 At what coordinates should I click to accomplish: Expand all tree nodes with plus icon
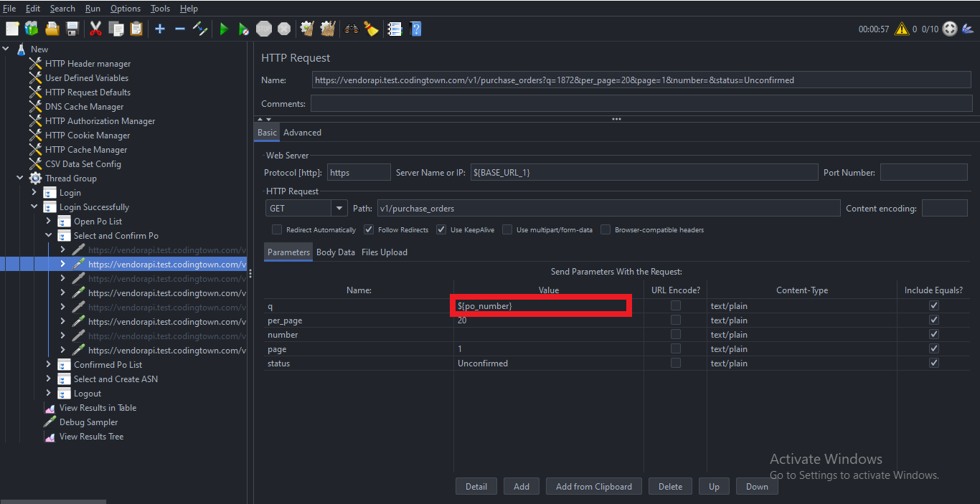160,29
